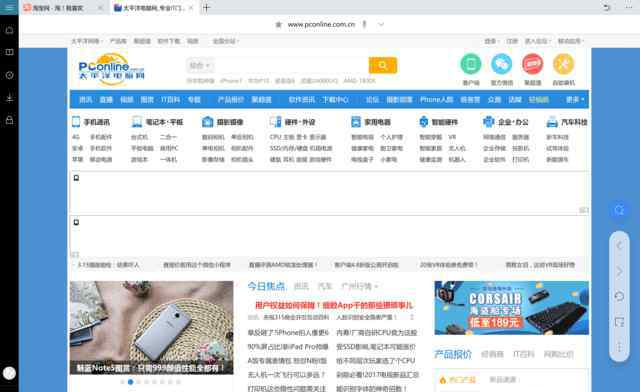The height and width of the screenshot is (392, 640).
Task: Click back arrow in right floating toolbar
Action: (x=619, y=246)
